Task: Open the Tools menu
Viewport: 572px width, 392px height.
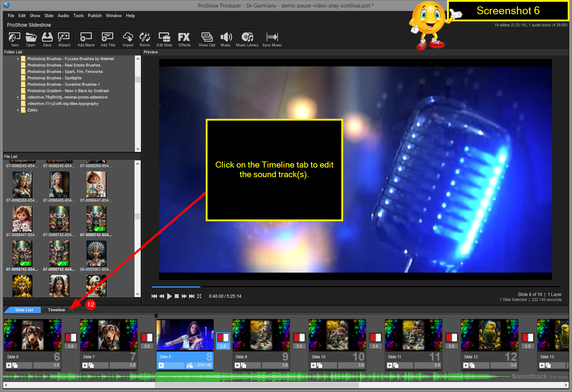Action: tap(78, 16)
